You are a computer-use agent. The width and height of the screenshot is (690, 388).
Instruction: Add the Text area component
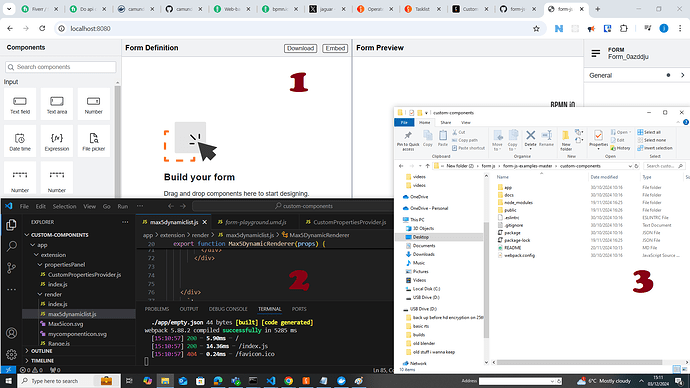57,104
